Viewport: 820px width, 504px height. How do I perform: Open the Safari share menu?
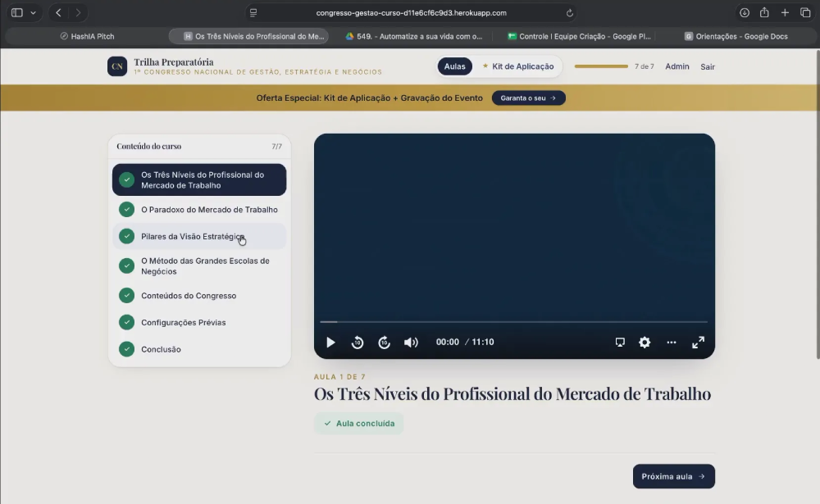[764, 12]
